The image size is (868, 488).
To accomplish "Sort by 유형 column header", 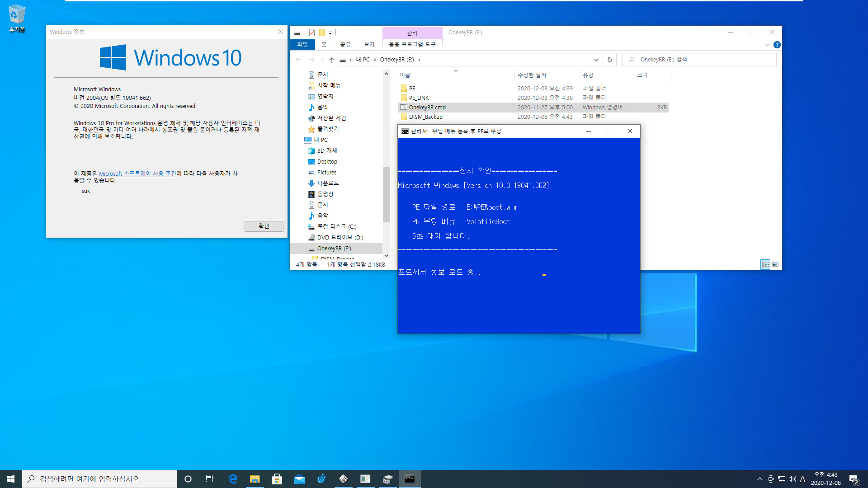I will coord(606,75).
